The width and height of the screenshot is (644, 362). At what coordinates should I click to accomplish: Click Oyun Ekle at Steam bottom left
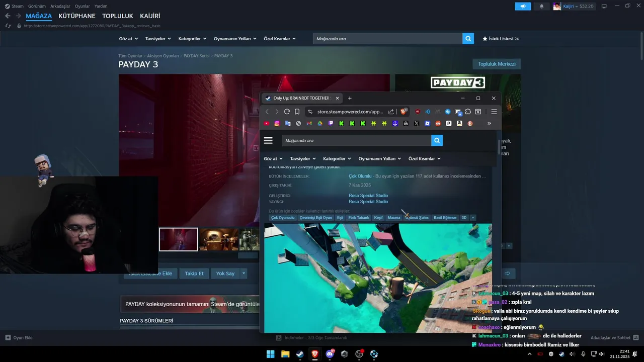pyautogui.click(x=19, y=338)
